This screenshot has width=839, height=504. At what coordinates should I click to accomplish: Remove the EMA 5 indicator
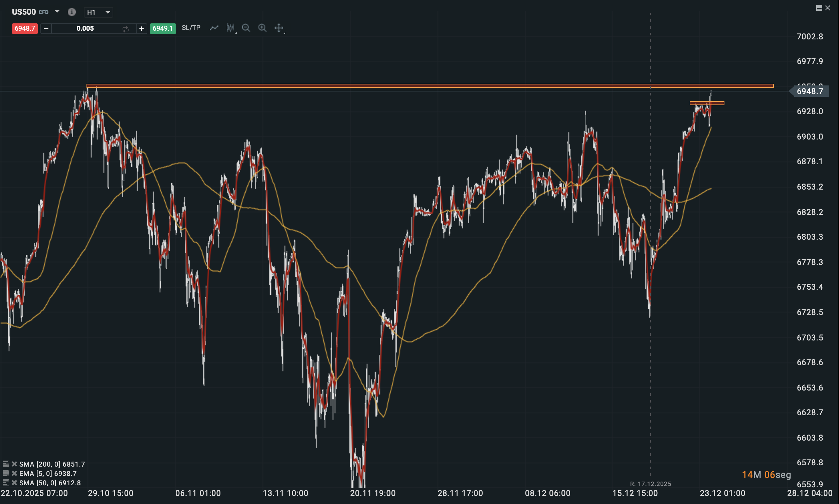point(14,473)
